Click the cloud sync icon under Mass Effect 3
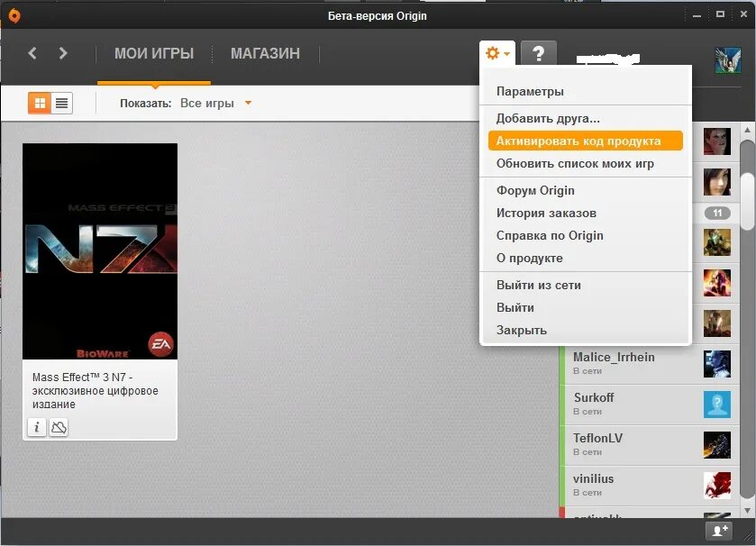The height and width of the screenshot is (546, 756). click(x=58, y=427)
